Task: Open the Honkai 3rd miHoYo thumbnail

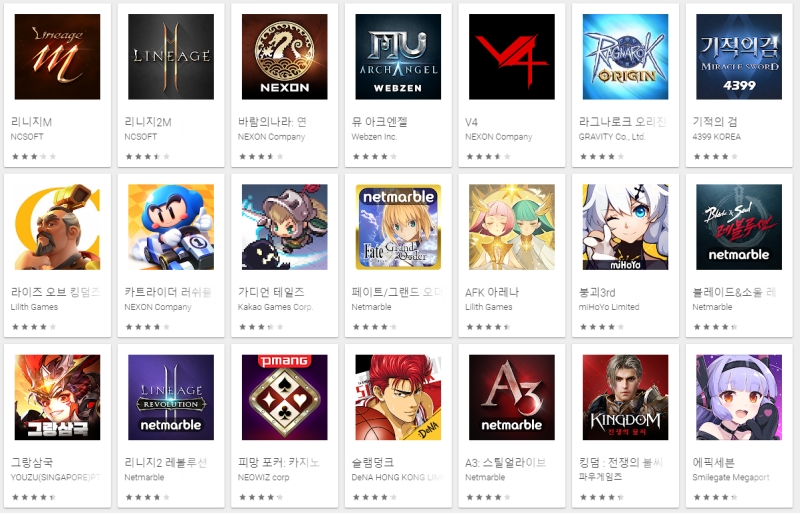Action: point(626,227)
